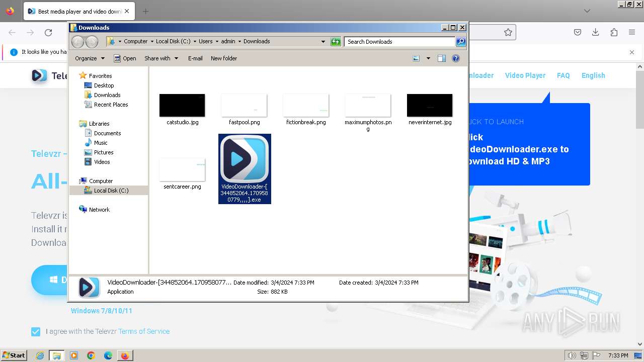Screen dimensions: 644x362
Task: Select the fastpool.png file
Action: click(x=244, y=109)
